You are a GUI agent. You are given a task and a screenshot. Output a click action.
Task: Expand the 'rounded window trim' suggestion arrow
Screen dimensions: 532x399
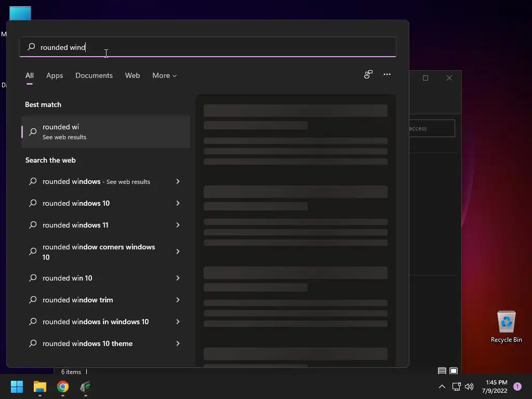[178, 300]
